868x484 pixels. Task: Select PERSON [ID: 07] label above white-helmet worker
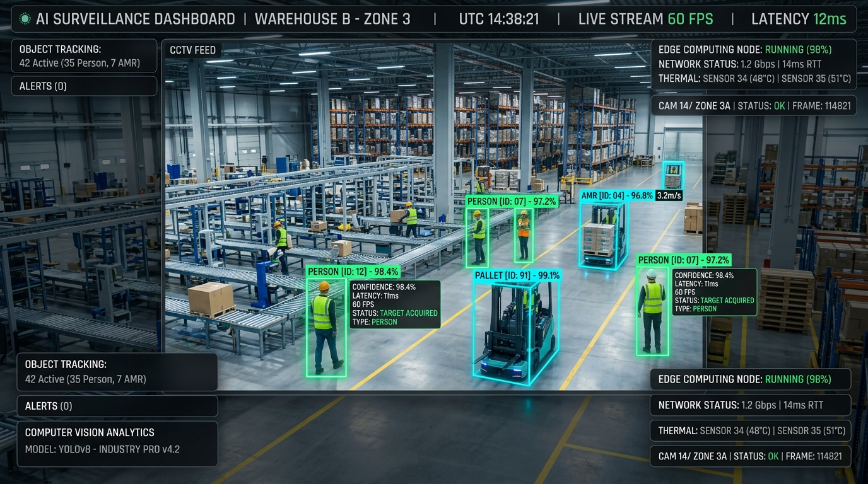click(x=684, y=260)
